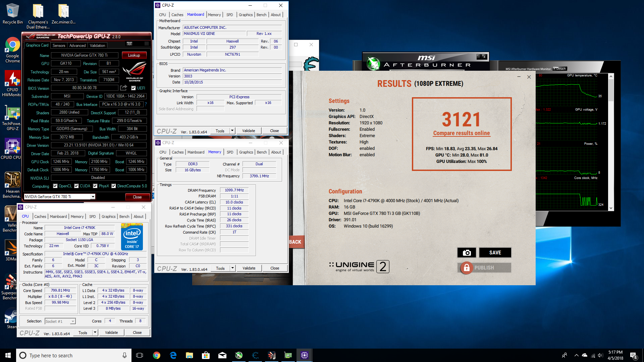Click Tools button in bottom CPU-Z window
The width and height of the screenshot is (644, 362).
click(83, 333)
